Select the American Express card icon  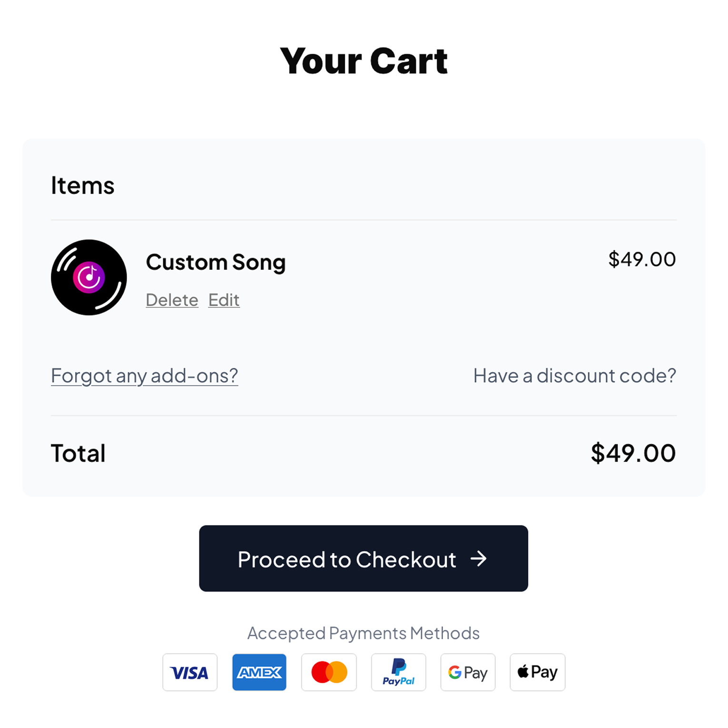tap(259, 672)
